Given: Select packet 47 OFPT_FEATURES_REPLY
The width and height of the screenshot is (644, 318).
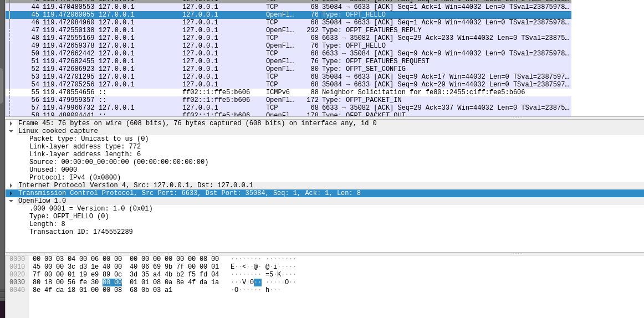Looking at the screenshot, I should tap(288, 30).
